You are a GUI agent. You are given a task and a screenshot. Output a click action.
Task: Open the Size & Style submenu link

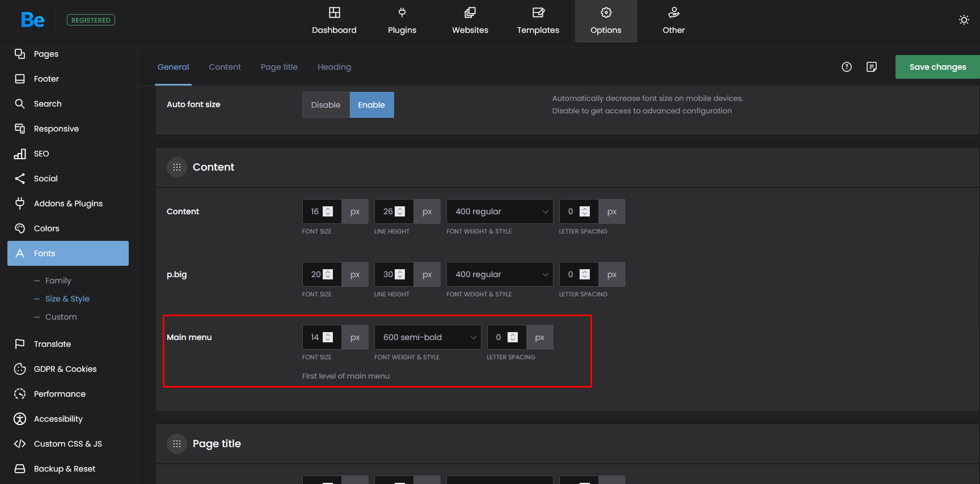point(67,299)
